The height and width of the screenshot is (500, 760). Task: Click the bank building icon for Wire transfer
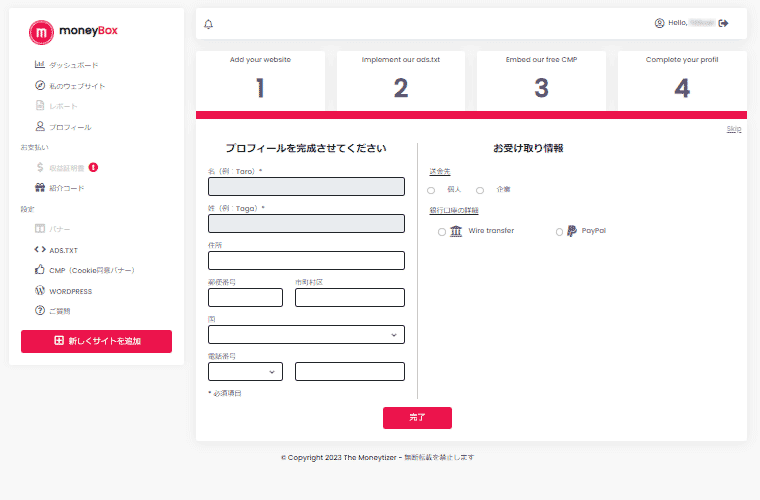(x=456, y=231)
